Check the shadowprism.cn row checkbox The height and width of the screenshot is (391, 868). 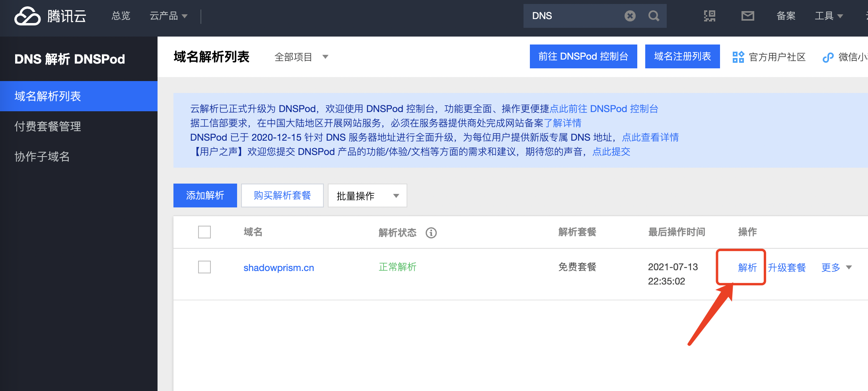pyautogui.click(x=204, y=267)
